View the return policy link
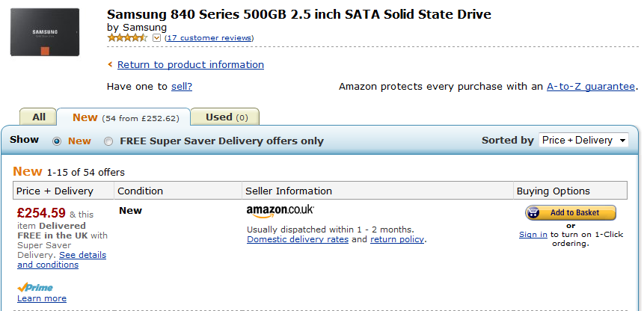This screenshot has width=644, height=311. 397,240
